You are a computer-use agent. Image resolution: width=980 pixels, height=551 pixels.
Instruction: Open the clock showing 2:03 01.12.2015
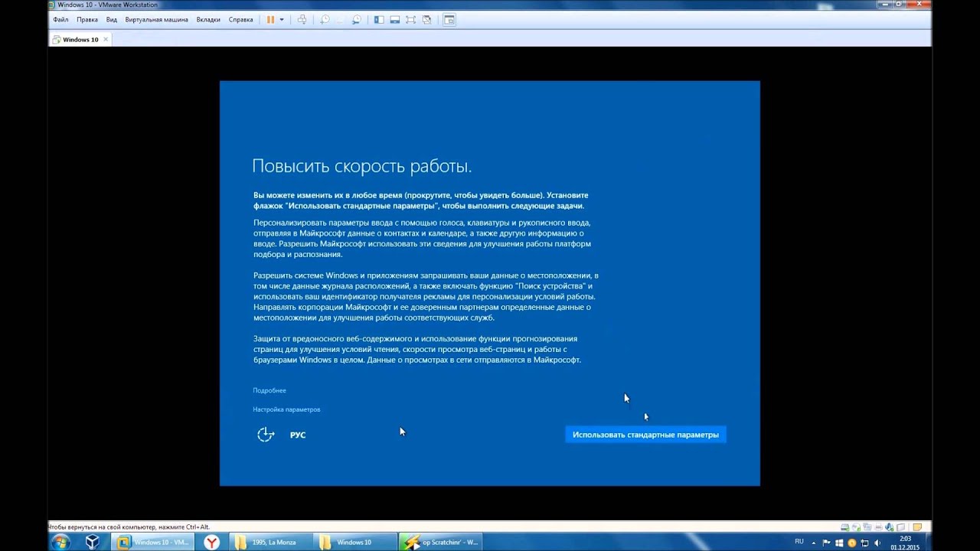[x=905, y=543]
